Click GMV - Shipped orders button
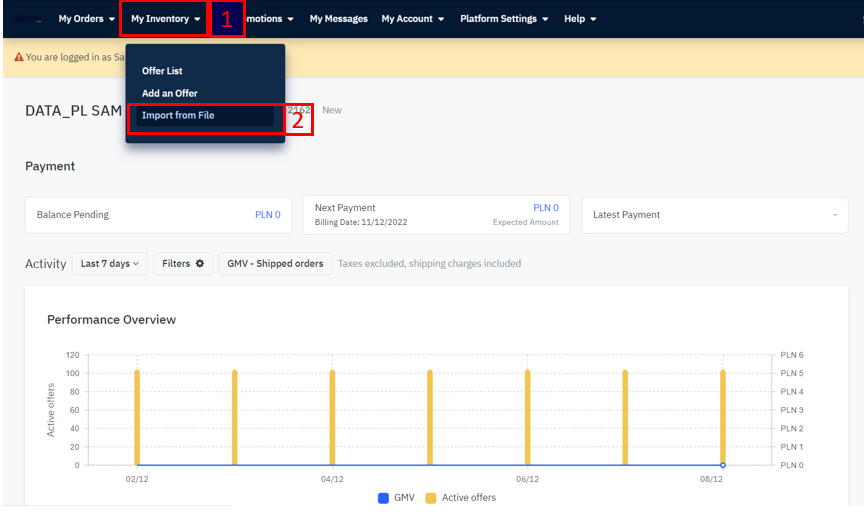The image size is (864, 514). click(x=275, y=263)
